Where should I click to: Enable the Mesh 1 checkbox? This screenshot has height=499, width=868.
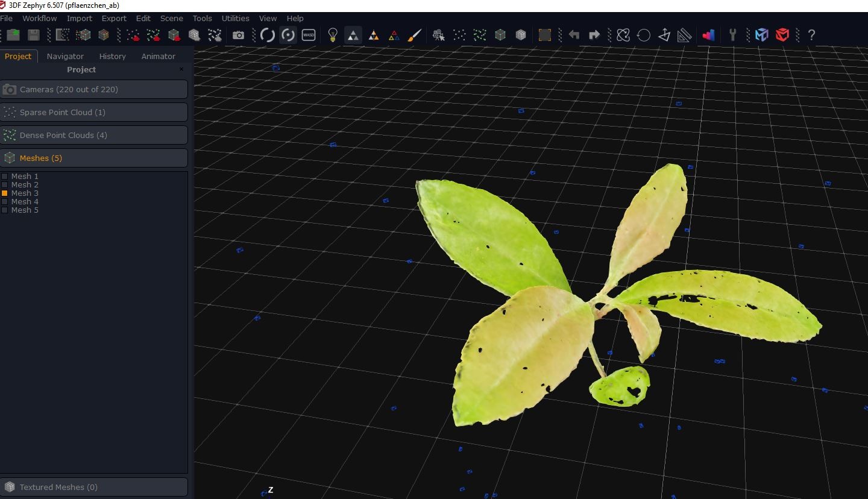pyautogui.click(x=5, y=177)
